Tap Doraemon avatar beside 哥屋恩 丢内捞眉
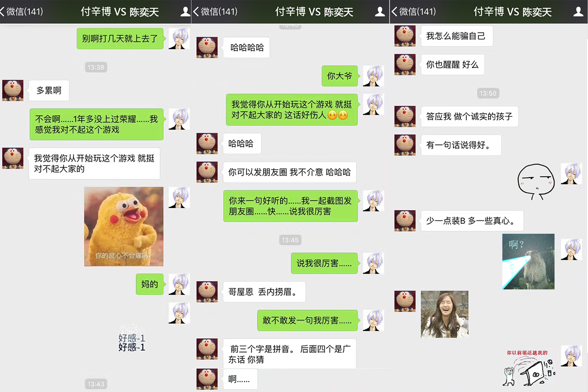Image resolution: width=588 pixels, height=392 pixels. click(x=207, y=292)
